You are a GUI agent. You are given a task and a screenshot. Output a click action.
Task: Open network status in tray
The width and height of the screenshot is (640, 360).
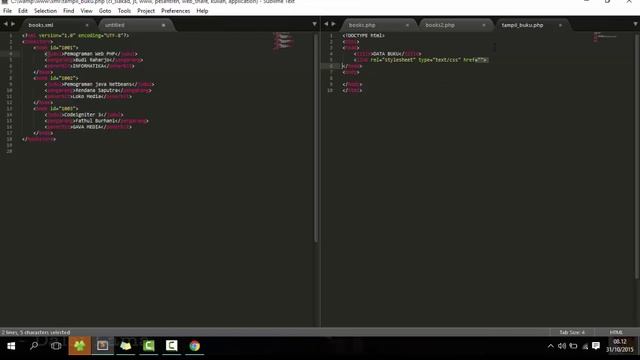(585, 347)
